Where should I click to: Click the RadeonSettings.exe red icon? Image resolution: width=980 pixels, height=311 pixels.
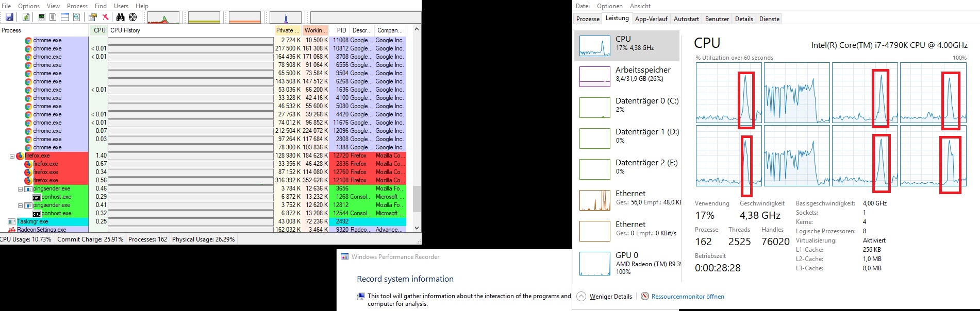[12, 230]
